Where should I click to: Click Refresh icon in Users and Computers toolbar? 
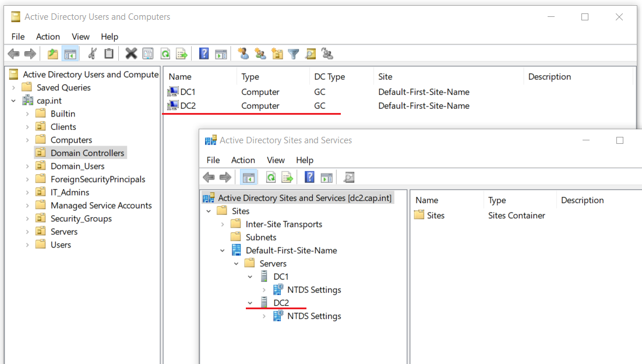[165, 54]
